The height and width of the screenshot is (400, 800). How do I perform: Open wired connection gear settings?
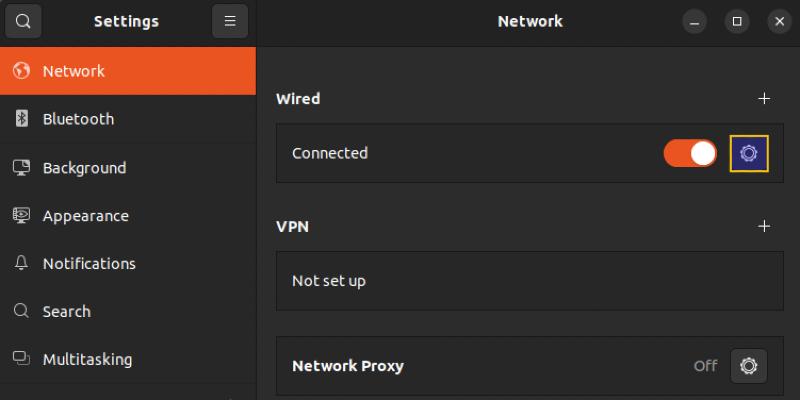749,153
